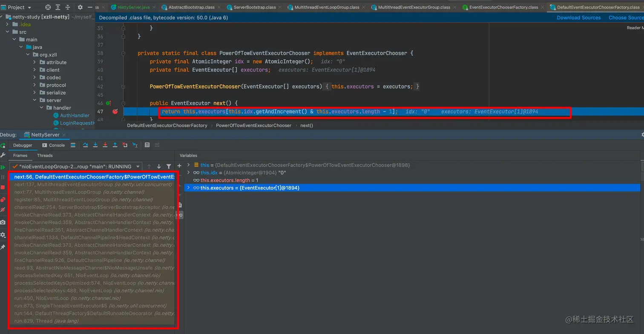Image resolution: width=644 pixels, height=334 pixels.
Task: Resume the program with green play icon
Action: pyautogui.click(x=3, y=167)
